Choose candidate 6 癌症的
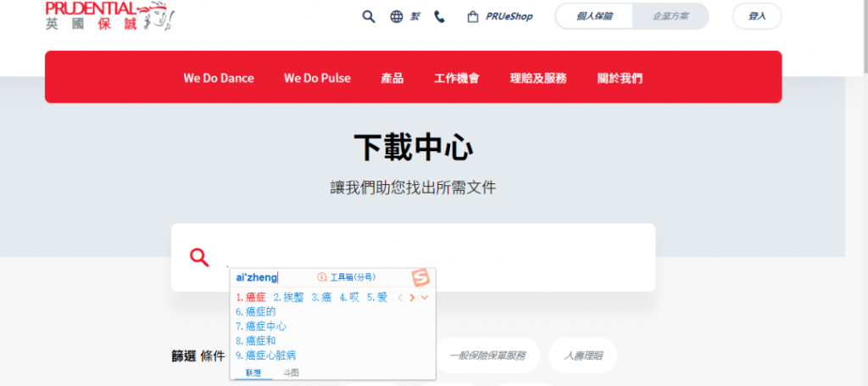868x386 pixels. [256, 312]
